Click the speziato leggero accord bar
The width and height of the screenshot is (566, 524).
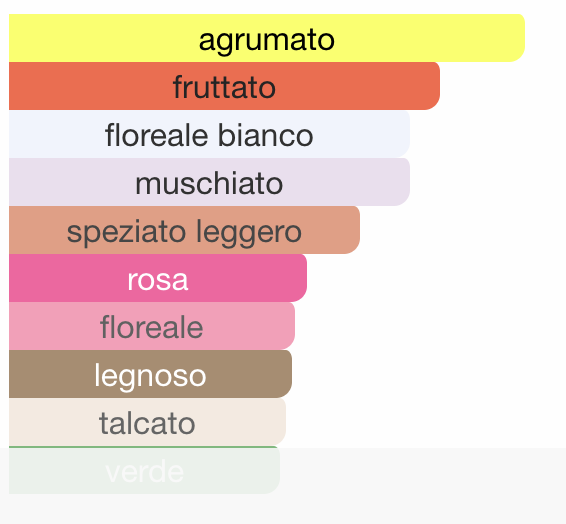[184, 230]
